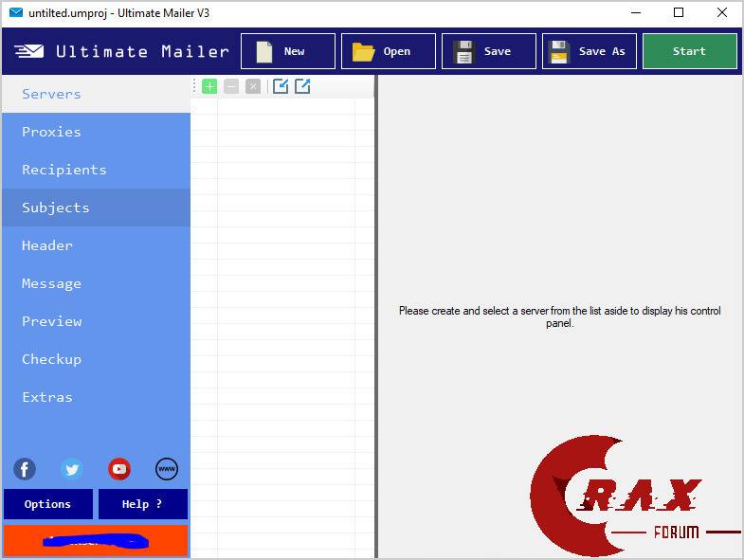Screen dimensions: 744x560
Task: Open the Subjects section
Action: (97, 208)
